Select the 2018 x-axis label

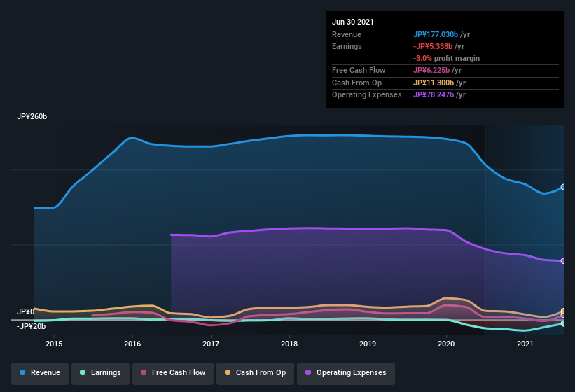[289, 344]
